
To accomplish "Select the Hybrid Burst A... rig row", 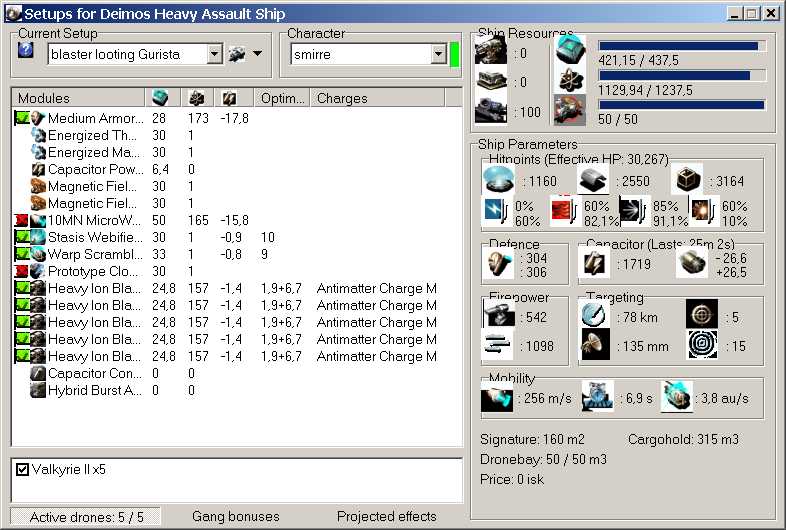I will [237, 390].
